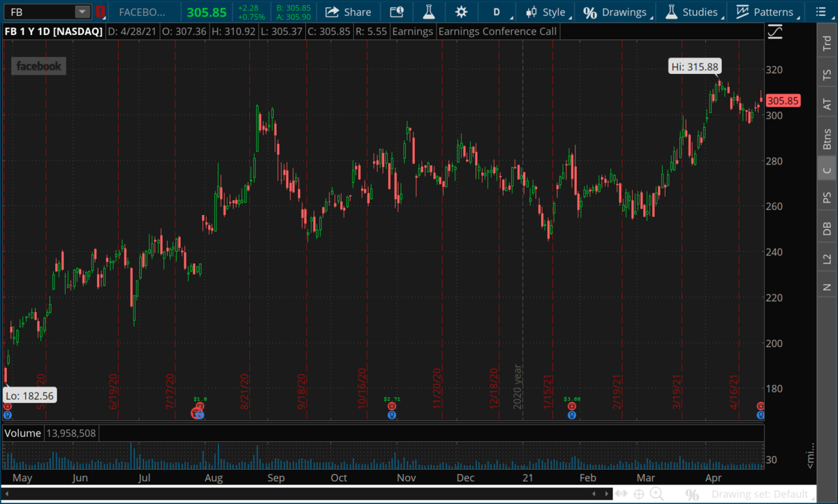Open the Style menu
This screenshot has width=838, height=504.
(547, 12)
